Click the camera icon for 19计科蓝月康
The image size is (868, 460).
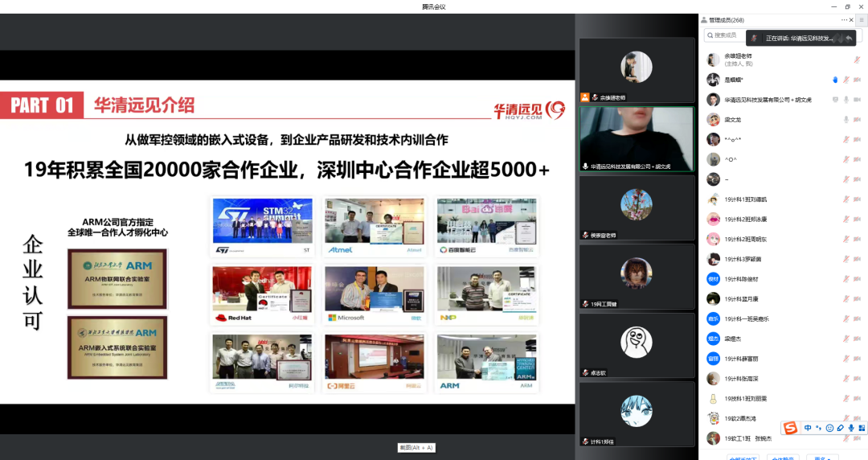point(857,299)
